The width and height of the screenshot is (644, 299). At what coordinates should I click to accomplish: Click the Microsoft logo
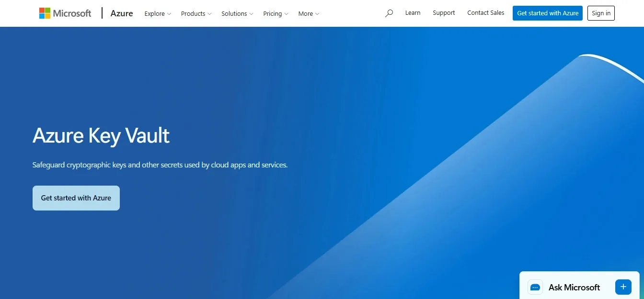point(65,13)
